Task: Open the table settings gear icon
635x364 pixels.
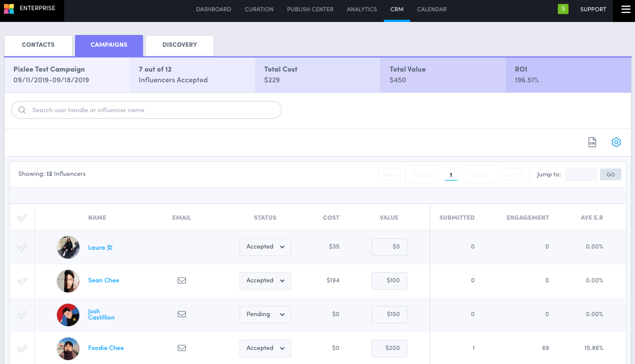Action: 616,142
